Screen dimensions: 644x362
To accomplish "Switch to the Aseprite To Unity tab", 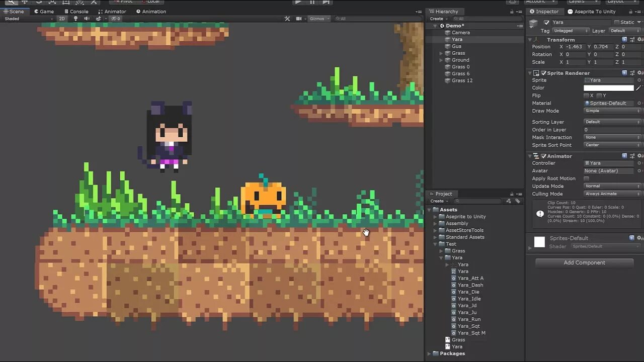I will point(591,11).
